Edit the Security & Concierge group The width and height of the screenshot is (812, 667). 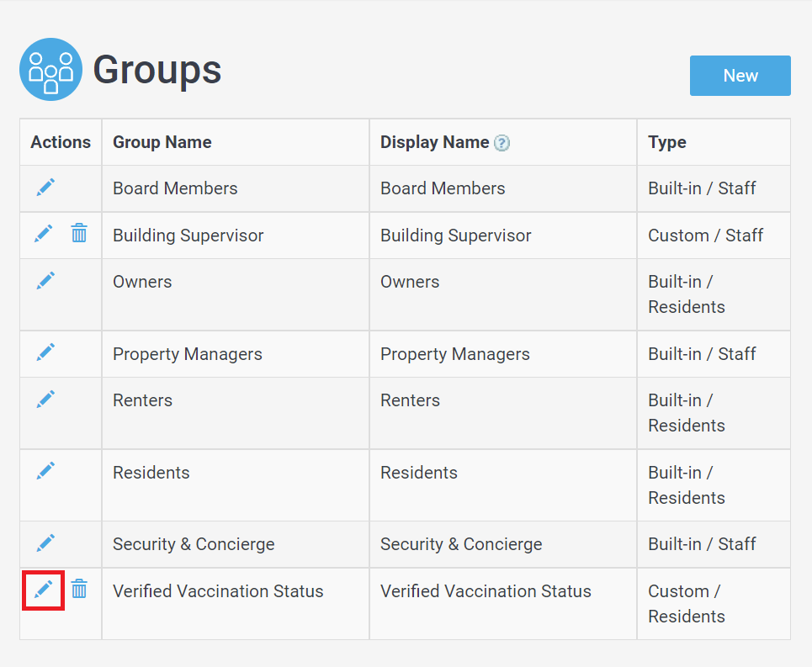[45, 543]
